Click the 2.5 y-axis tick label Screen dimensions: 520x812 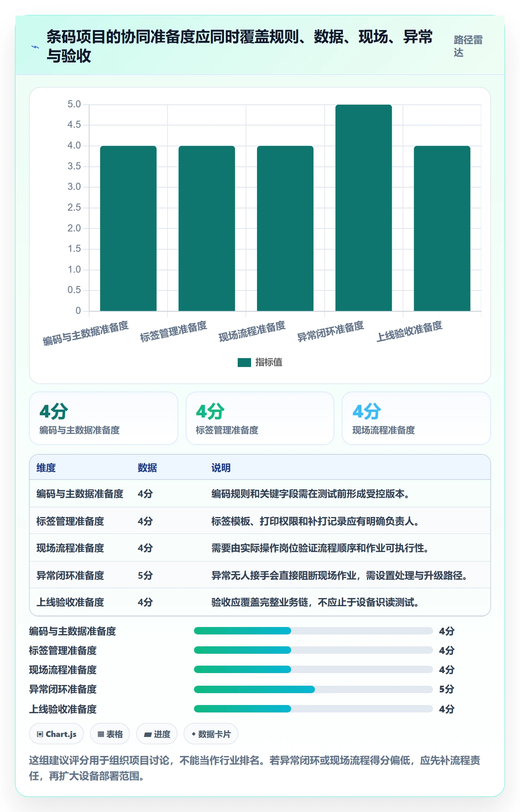tap(74, 207)
